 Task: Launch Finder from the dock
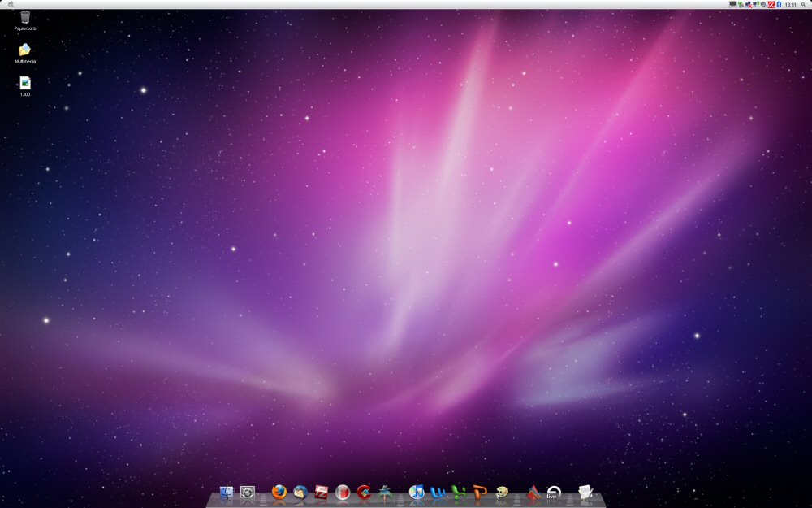(227, 493)
